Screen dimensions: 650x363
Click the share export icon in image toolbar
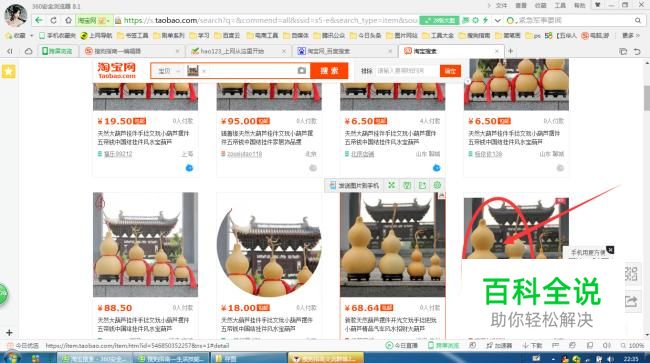click(x=422, y=185)
